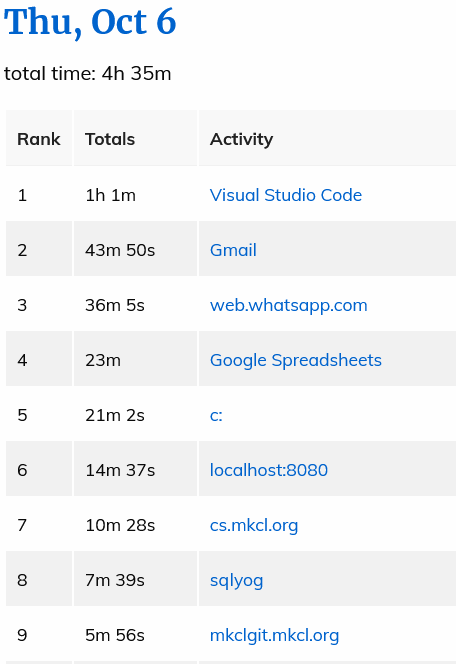
Task: Select the 1h 1m total cell
Action: click(x=135, y=195)
